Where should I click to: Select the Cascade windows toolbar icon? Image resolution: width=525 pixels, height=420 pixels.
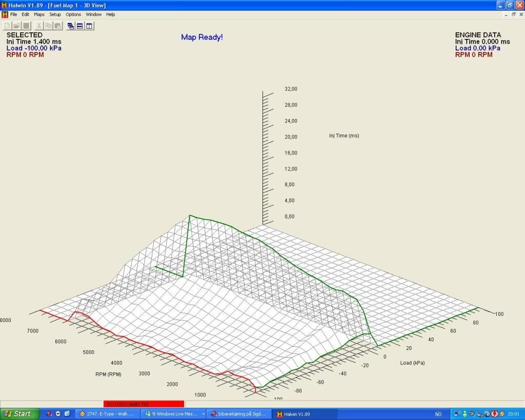(71, 26)
